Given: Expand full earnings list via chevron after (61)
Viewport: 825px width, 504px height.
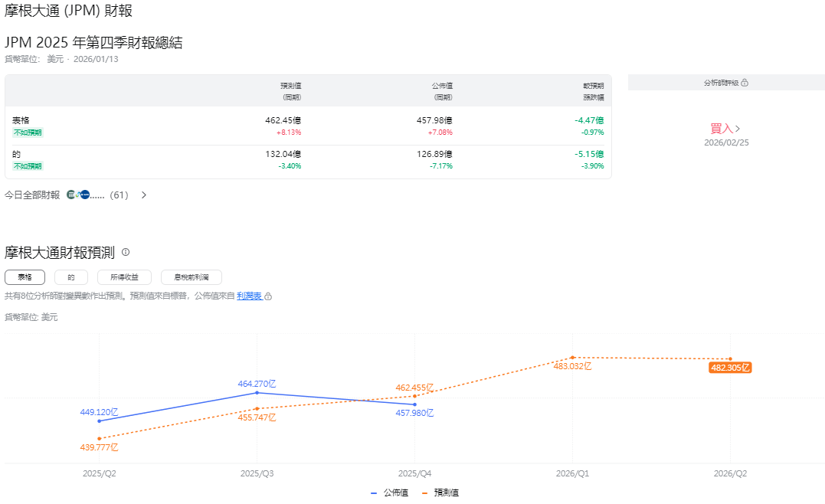Looking at the screenshot, I should point(143,195).
